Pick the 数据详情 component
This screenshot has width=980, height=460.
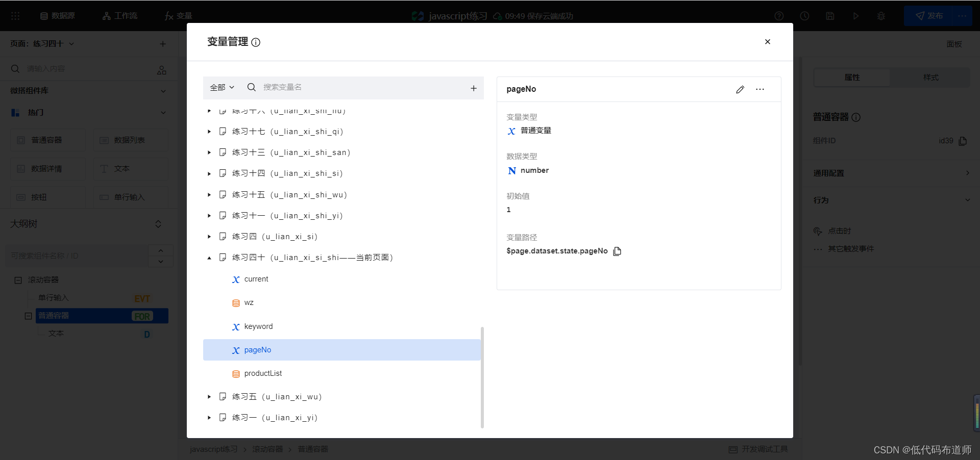48,169
